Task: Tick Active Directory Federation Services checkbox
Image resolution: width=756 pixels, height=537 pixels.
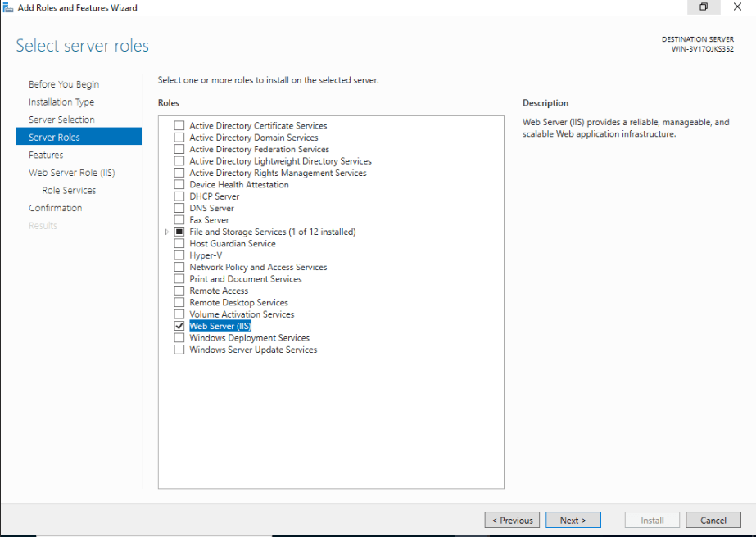Action: pos(179,149)
